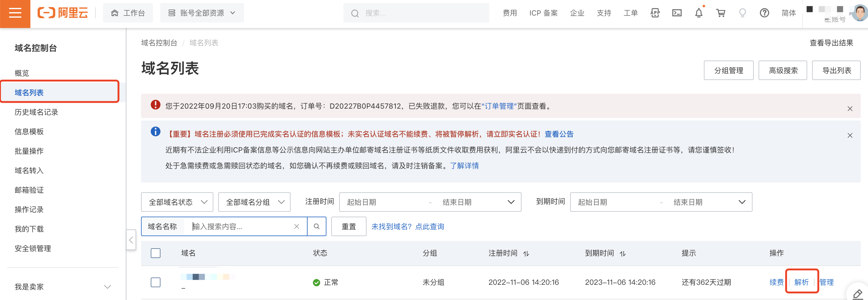Open 安全锁管理 in sidebar
The width and height of the screenshot is (868, 300).
(33, 249)
